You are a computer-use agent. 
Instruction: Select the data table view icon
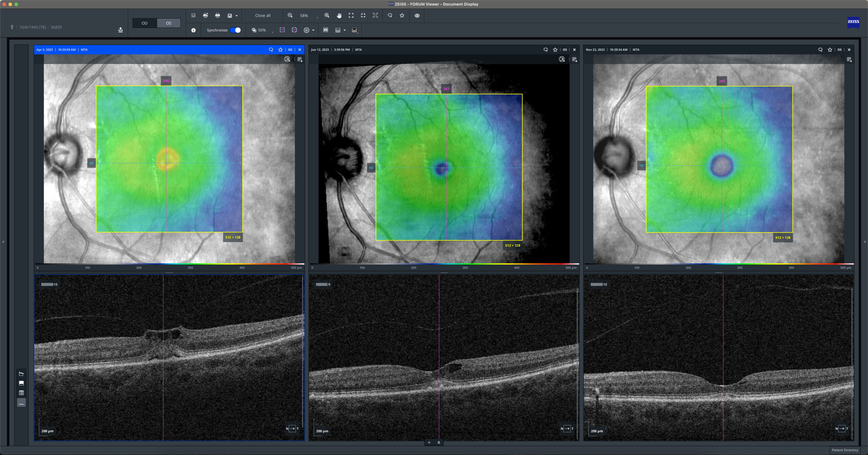[21, 393]
